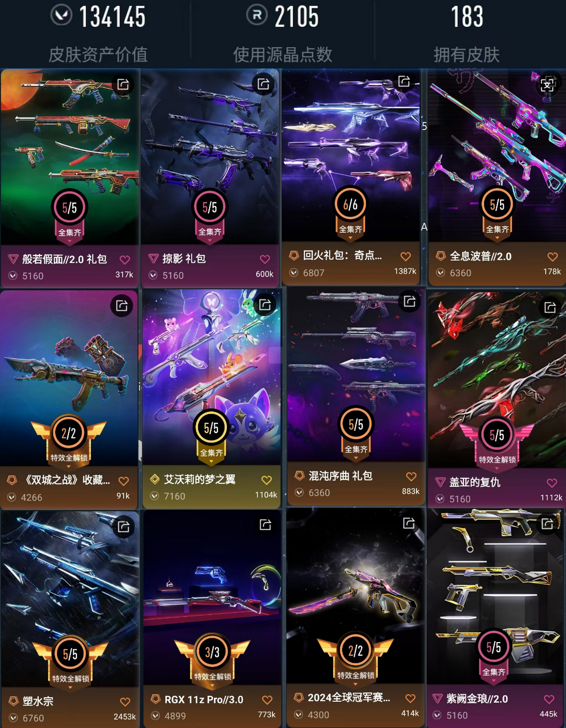Share the 般若假面//2.0 礼包 card

123,84
